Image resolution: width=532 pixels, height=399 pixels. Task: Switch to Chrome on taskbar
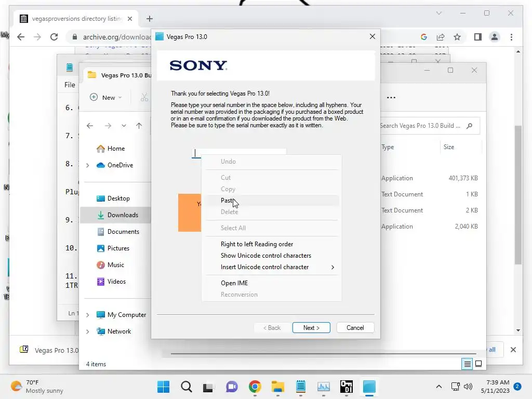[255, 387]
